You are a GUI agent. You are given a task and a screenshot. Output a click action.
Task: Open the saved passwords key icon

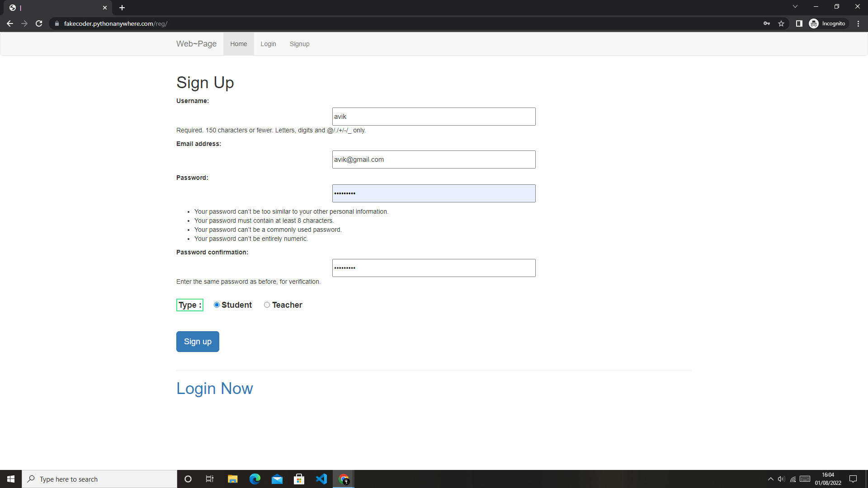pos(767,23)
